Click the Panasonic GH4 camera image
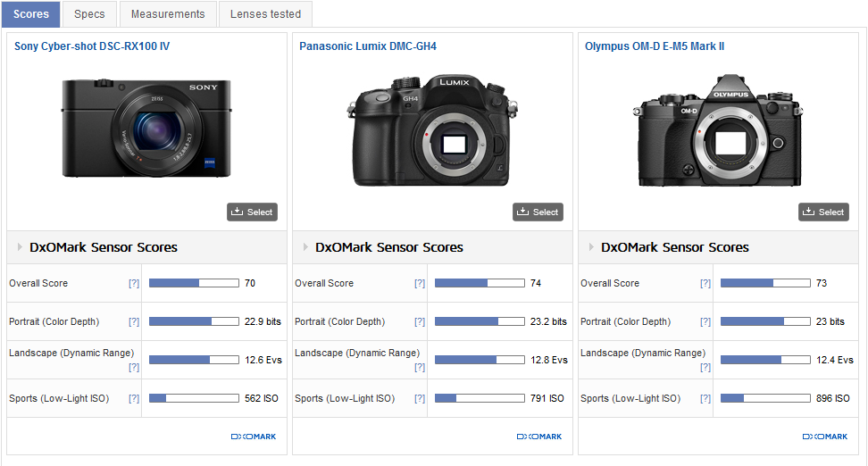Screen dimensions: 868x466 (x=432, y=130)
